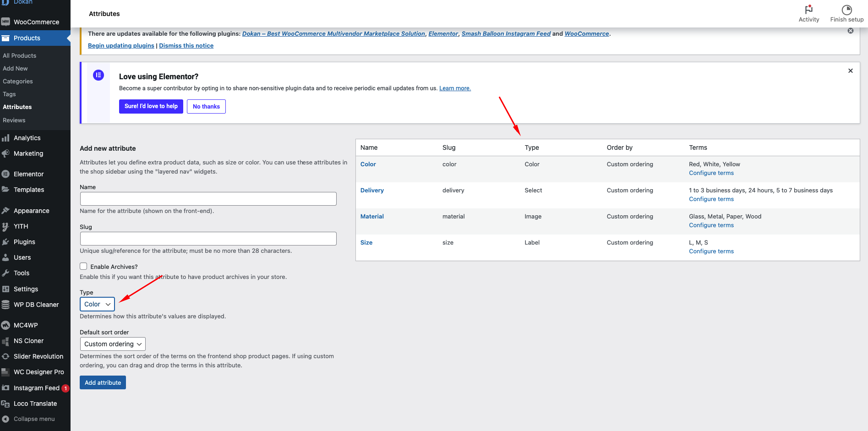The width and height of the screenshot is (868, 431).
Task: Click the Begin updating plugins link
Action: (x=121, y=46)
